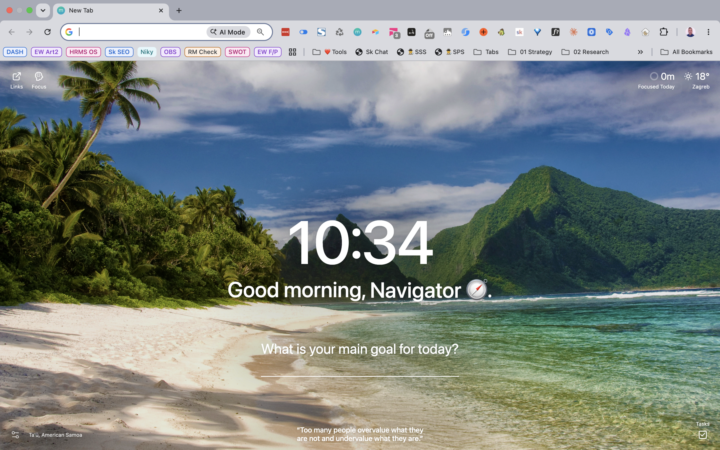Open the Momentum settings sliders icon
Image resolution: width=720 pixels, height=450 pixels.
(x=15, y=434)
